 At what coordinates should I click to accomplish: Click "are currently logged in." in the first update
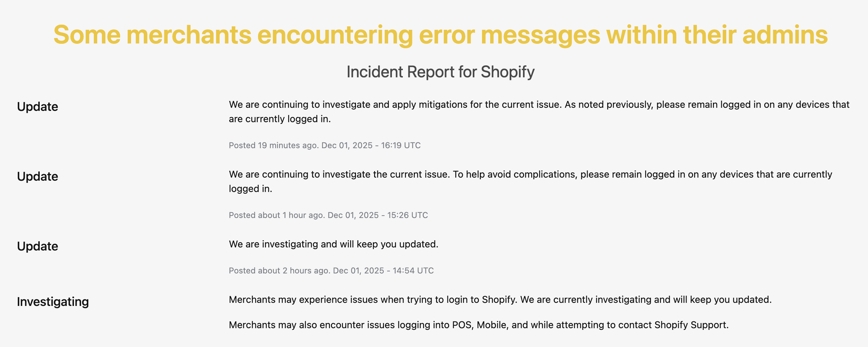click(x=280, y=119)
